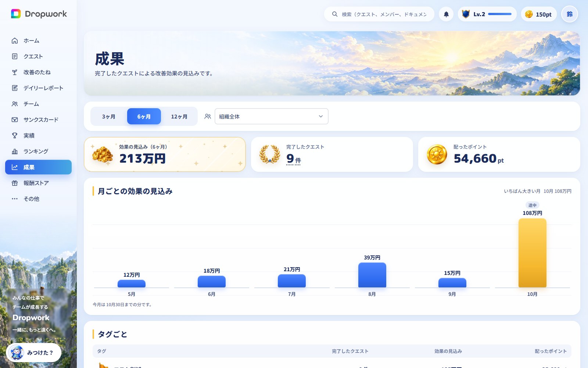This screenshot has height=368, width=588.
Task: Click the 9件 completed quests count
Action: point(293,159)
